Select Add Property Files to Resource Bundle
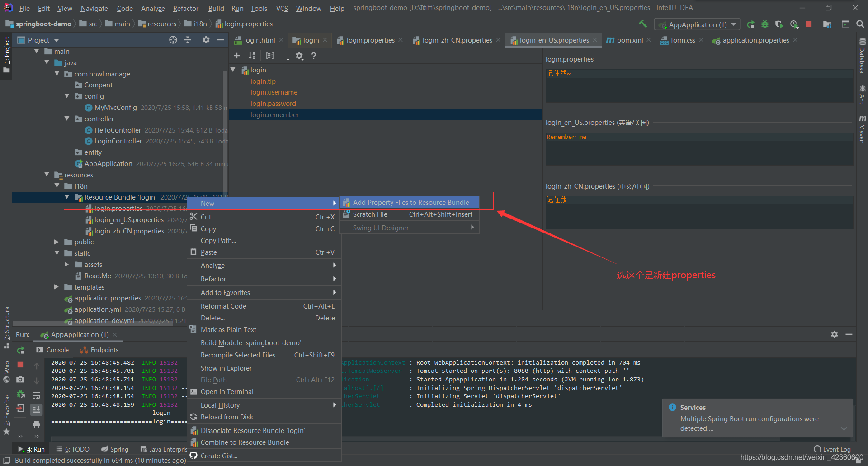868x466 pixels. click(x=409, y=203)
